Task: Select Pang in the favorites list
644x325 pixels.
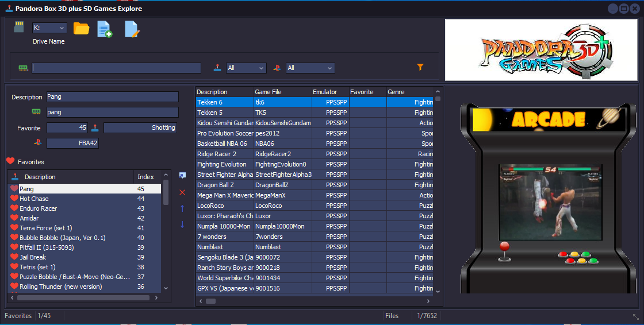Action: [x=85, y=189]
